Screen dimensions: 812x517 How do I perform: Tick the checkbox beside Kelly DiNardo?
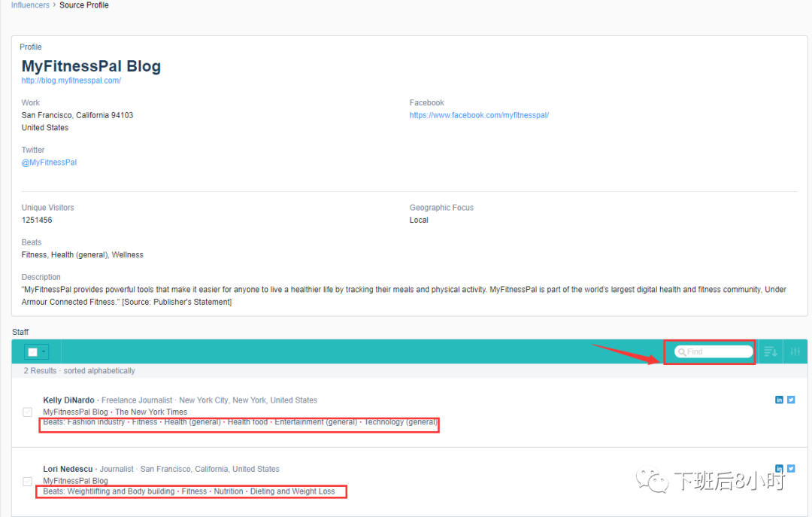(x=28, y=412)
